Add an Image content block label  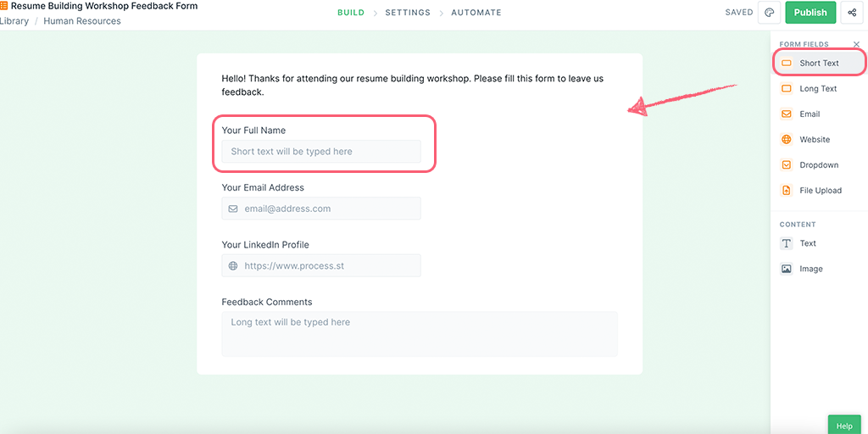pos(811,269)
